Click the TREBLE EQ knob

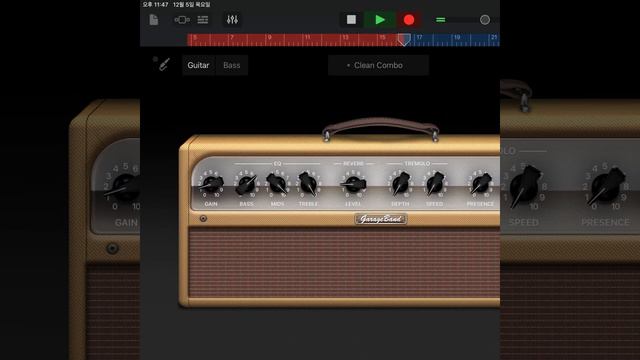pyautogui.click(x=308, y=184)
